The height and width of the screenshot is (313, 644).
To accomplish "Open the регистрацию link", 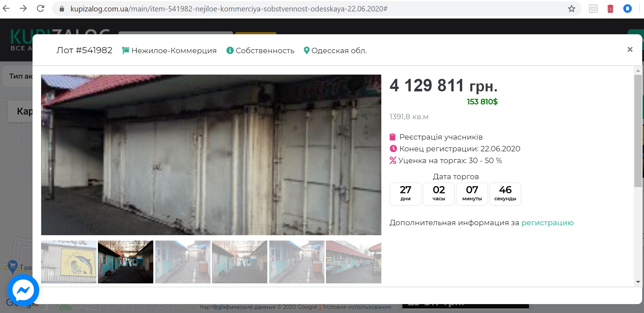I will (547, 223).
